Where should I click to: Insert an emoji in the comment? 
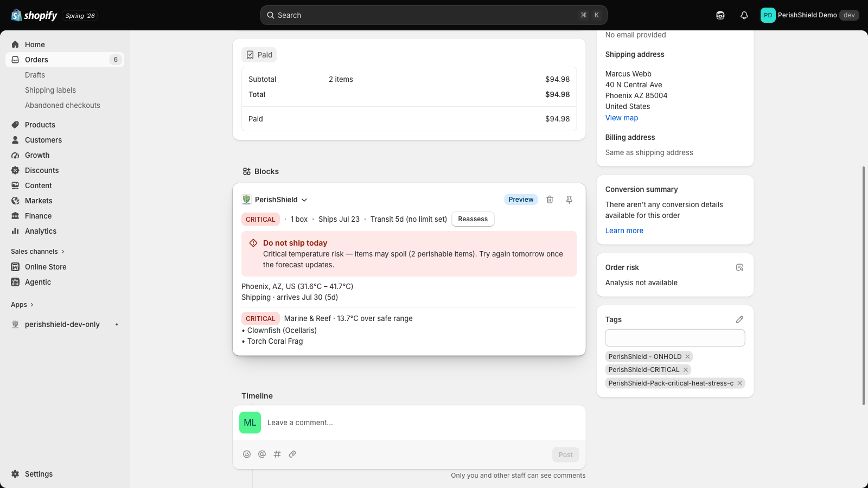247,454
